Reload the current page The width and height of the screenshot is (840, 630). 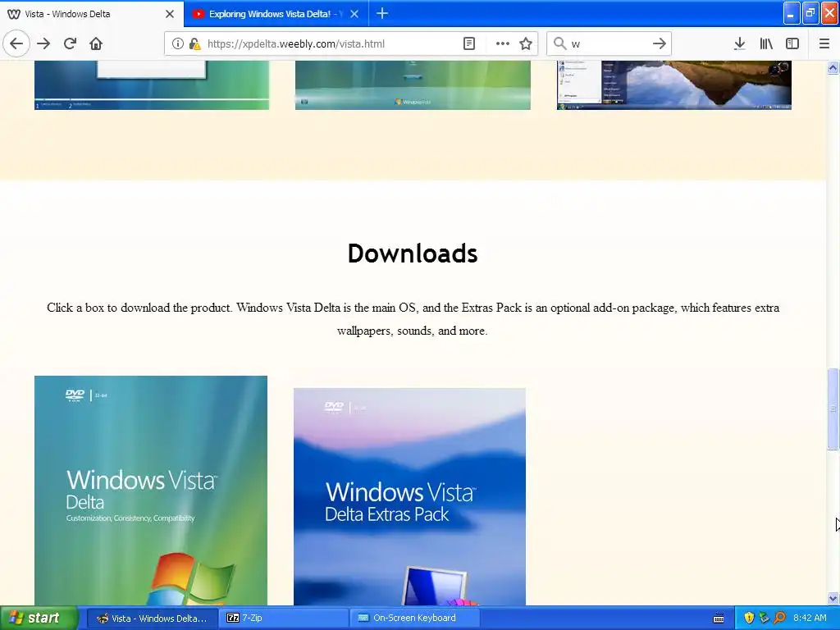70,43
